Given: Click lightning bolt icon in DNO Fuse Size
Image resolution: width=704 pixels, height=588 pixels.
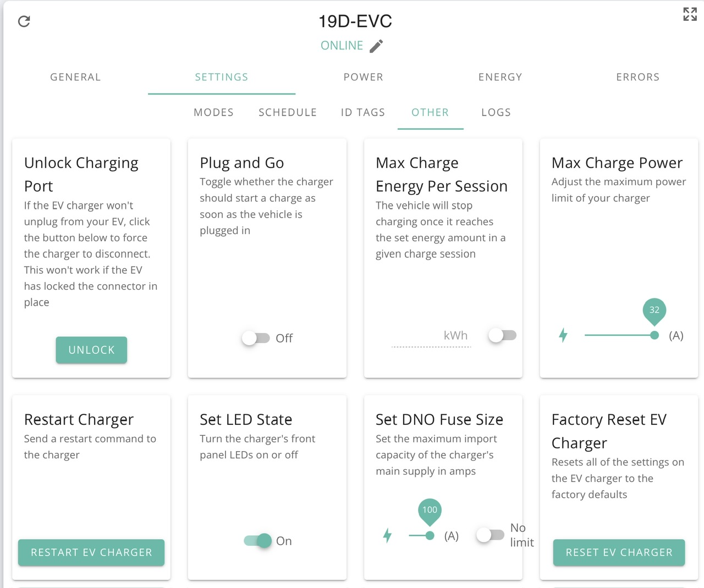Looking at the screenshot, I should [387, 535].
